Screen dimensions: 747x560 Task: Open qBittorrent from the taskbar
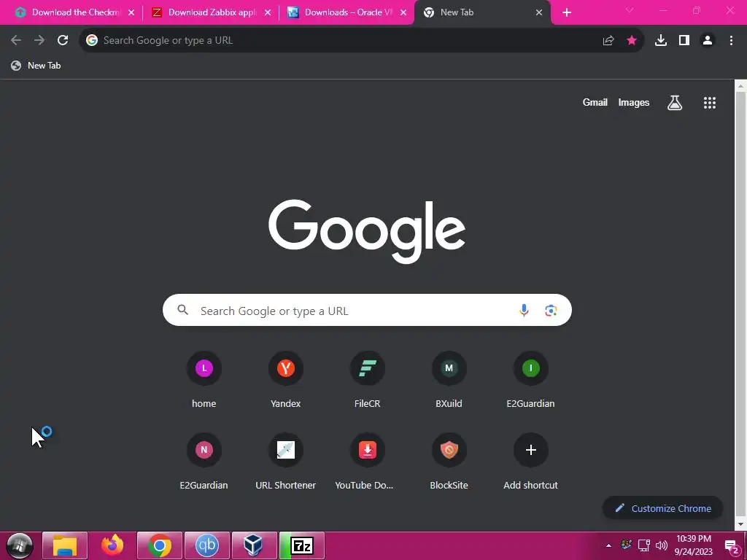[x=206, y=545]
